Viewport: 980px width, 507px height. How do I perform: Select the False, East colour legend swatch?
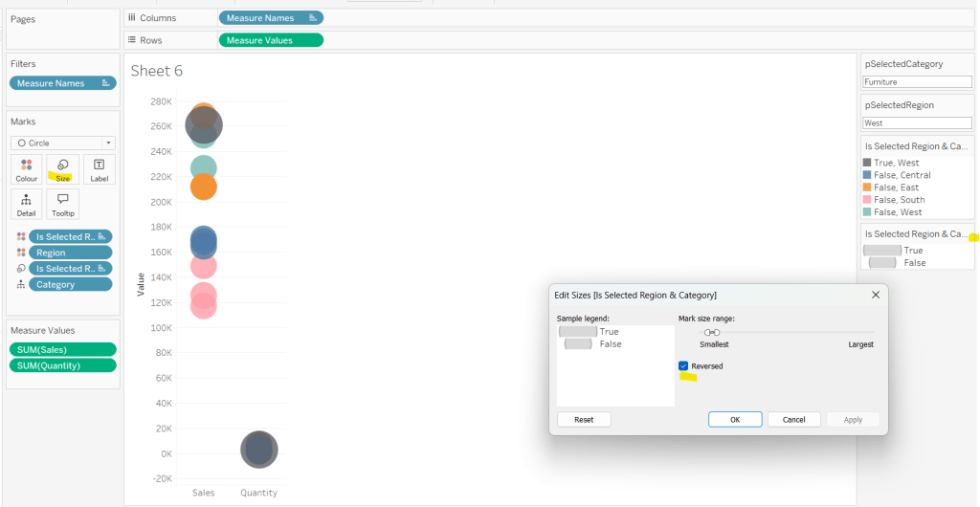click(867, 187)
